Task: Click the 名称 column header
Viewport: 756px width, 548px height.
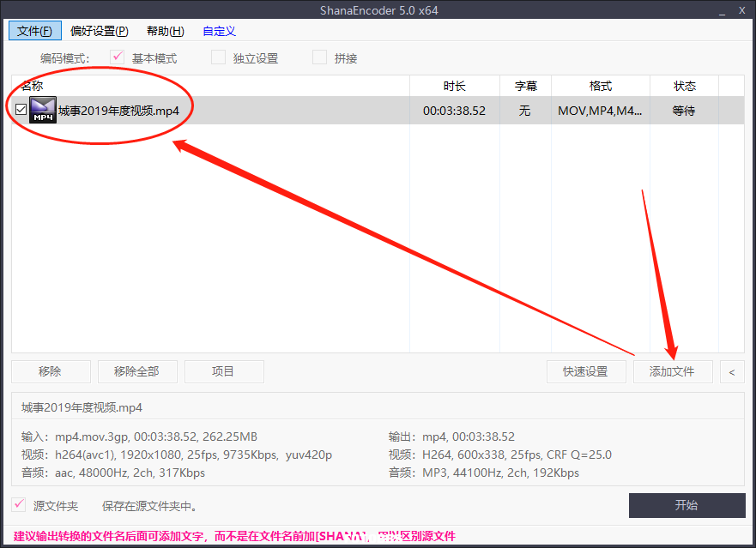Action: pyautogui.click(x=211, y=86)
